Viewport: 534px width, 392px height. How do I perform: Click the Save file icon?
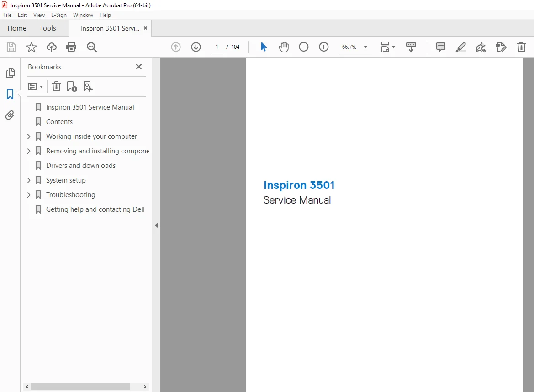[x=11, y=47]
